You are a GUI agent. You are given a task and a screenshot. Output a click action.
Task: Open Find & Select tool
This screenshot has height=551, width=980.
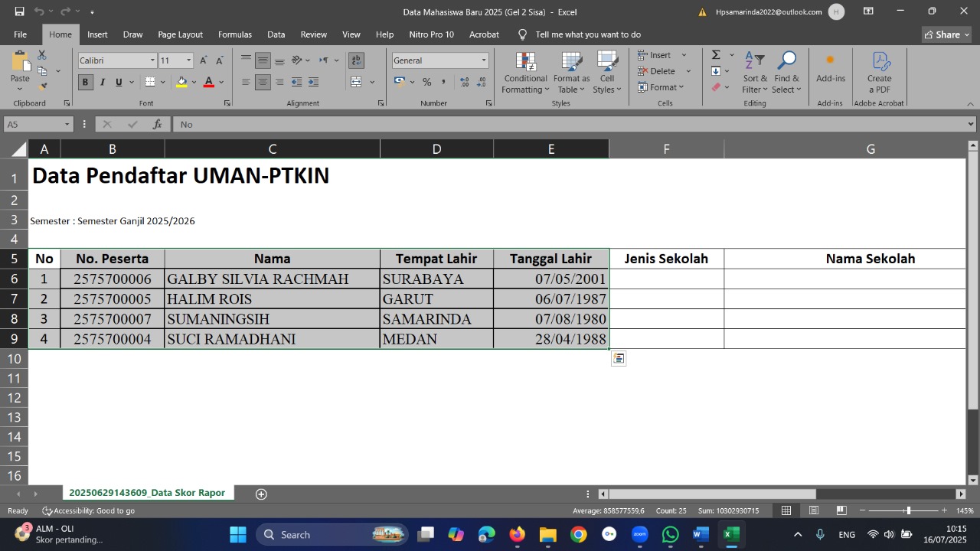(786, 73)
